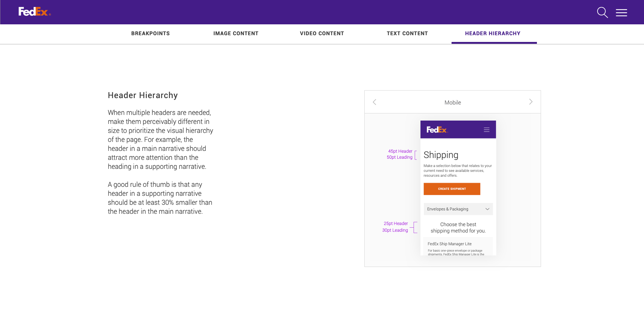Switch to the Breakpoints tab
The height and width of the screenshot is (331, 644).
pyautogui.click(x=150, y=34)
